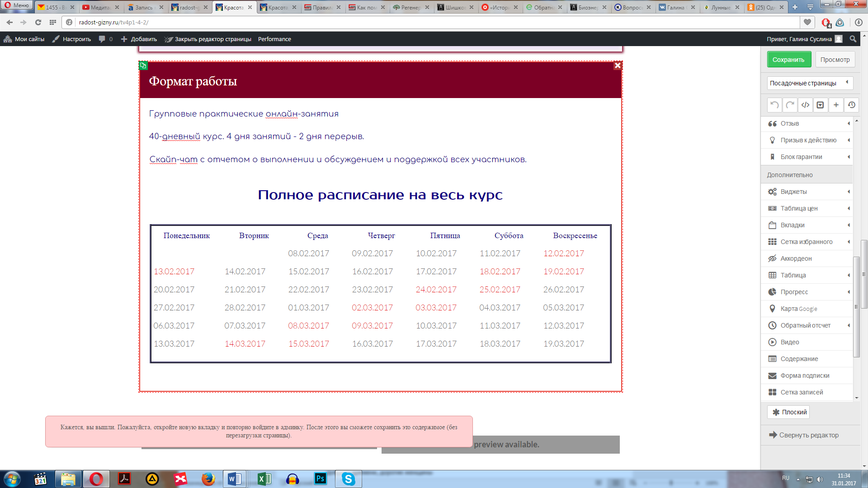Open the Посадочные страницы dropdown
The image size is (868, 488).
click(809, 83)
